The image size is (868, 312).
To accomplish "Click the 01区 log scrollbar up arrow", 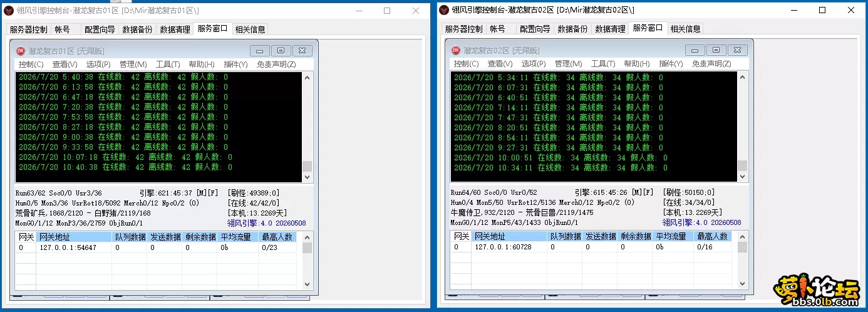I will (307, 78).
